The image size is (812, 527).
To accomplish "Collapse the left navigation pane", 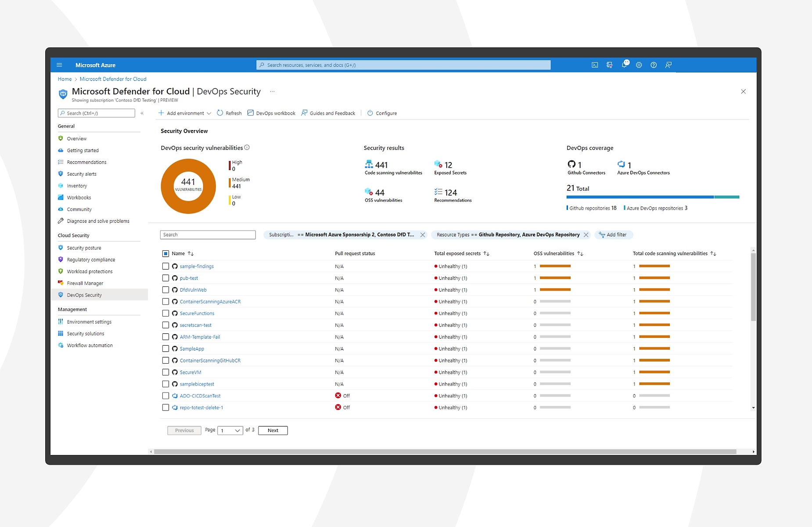I will tap(142, 113).
